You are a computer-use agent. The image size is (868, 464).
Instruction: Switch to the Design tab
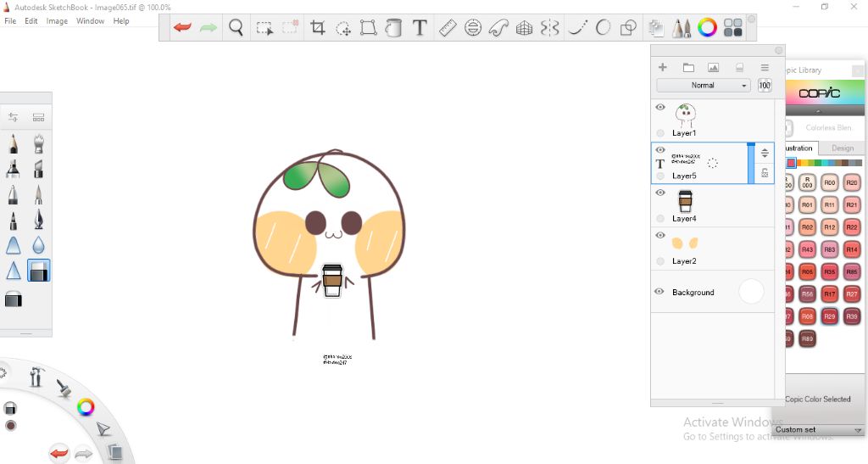pos(842,148)
